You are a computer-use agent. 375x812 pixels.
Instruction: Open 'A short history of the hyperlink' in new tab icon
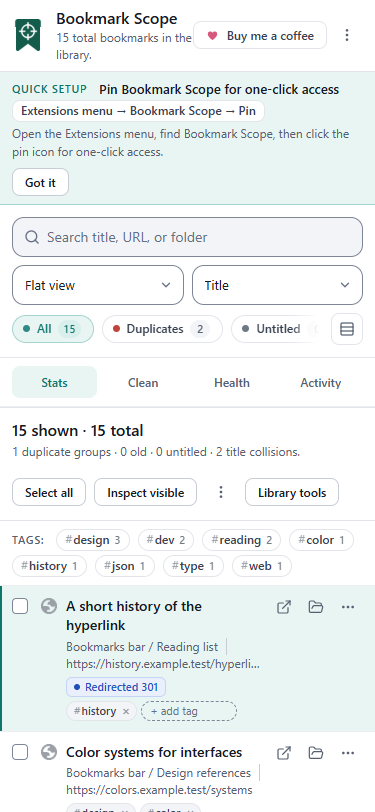pyautogui.click(x=284, y=607)
